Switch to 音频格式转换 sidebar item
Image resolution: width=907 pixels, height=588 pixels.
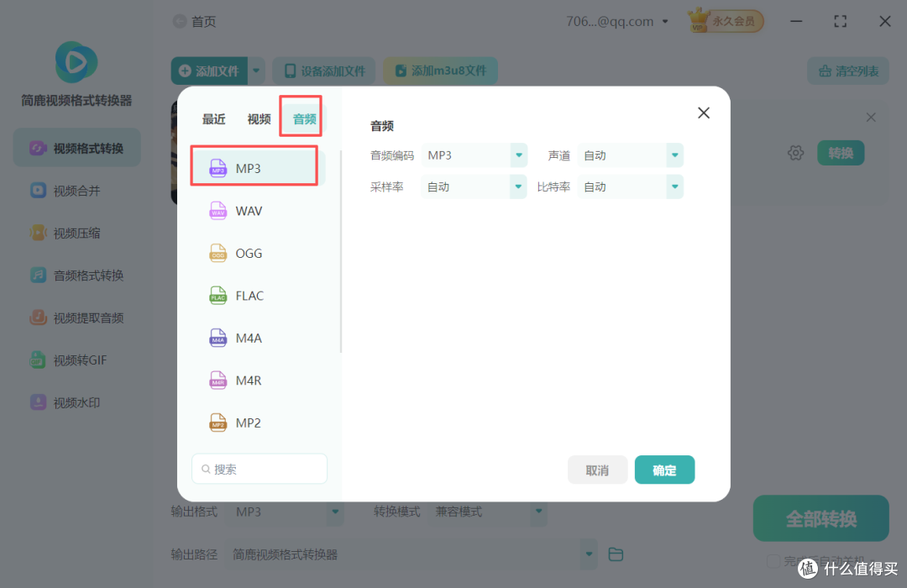click(x=77, y=275)
